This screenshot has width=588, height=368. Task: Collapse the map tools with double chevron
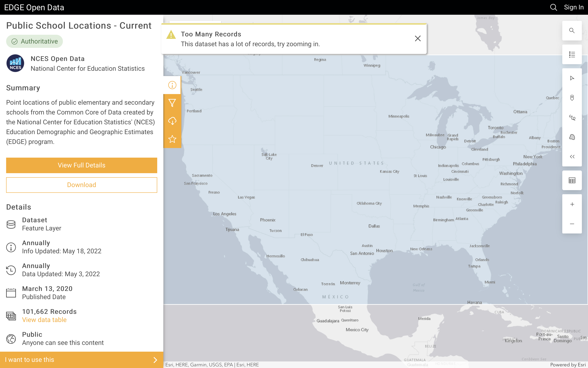[572, 157]
